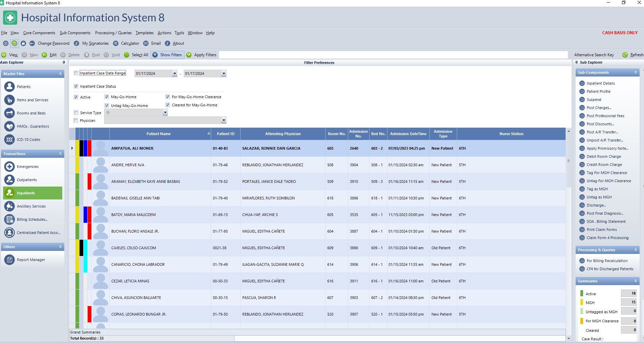Collapse the Processing & Queries panel
644x343 pixels.
636,250
